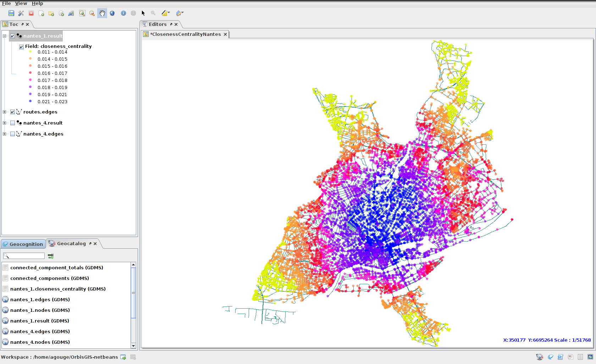Close the Geocatalog panel
The width and height of the screenshot is (596, 364).
pos(95,244)
